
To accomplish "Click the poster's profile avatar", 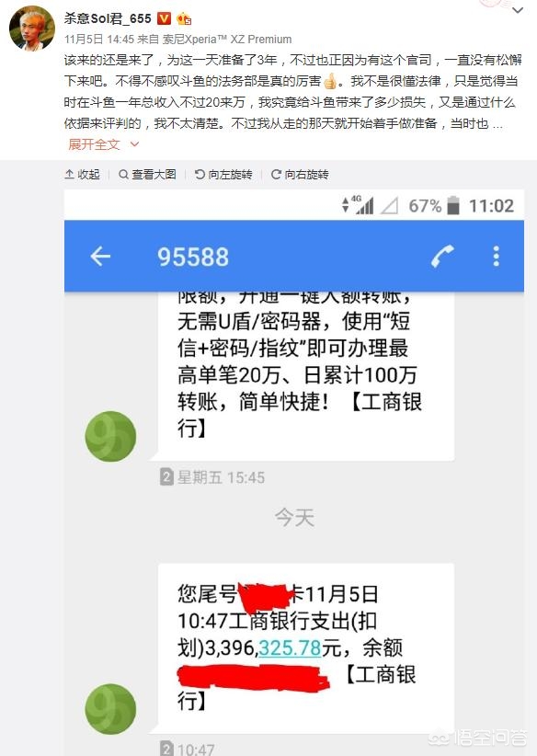I will pos(32,28).
